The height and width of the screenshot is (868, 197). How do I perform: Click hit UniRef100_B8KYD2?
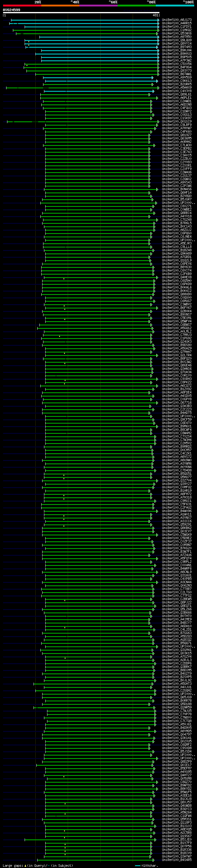pos(177,789)
